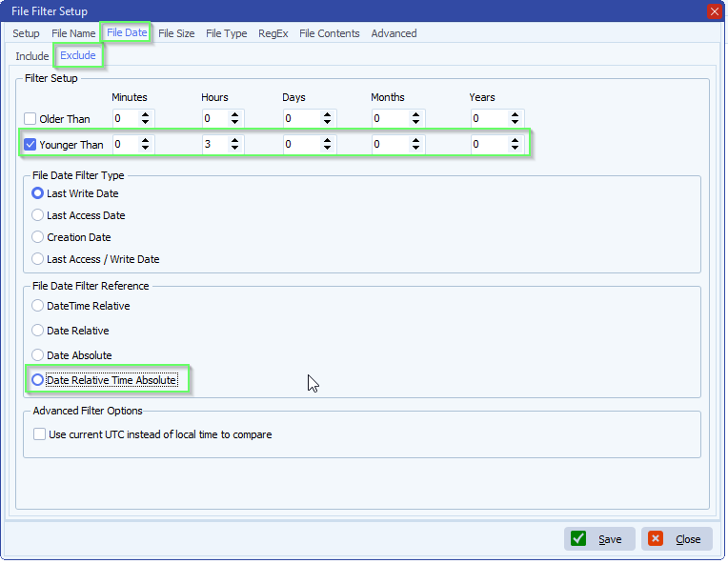Open the File Date tab
The width and height of the screenshot is (728, 564).
click(x=127, y=32)
